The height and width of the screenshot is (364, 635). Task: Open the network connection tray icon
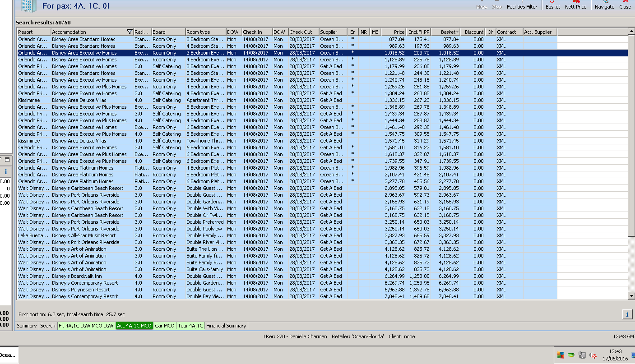pos(582,355)
